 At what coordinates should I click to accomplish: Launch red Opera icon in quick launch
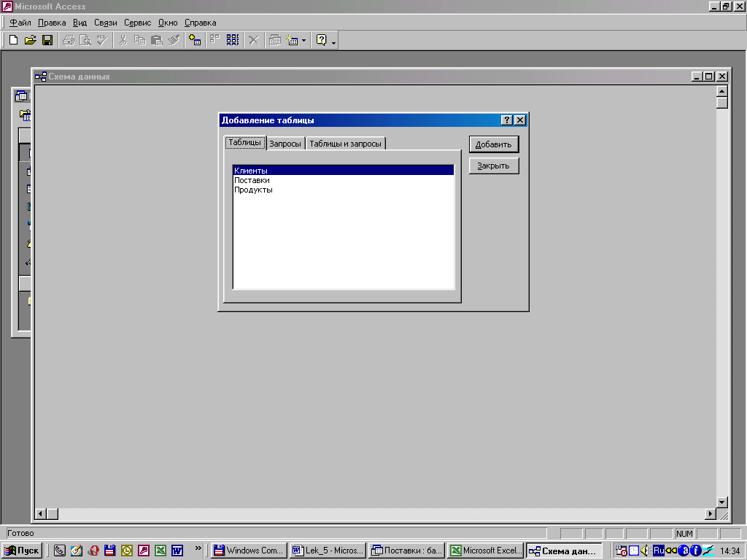coord(93,551)
